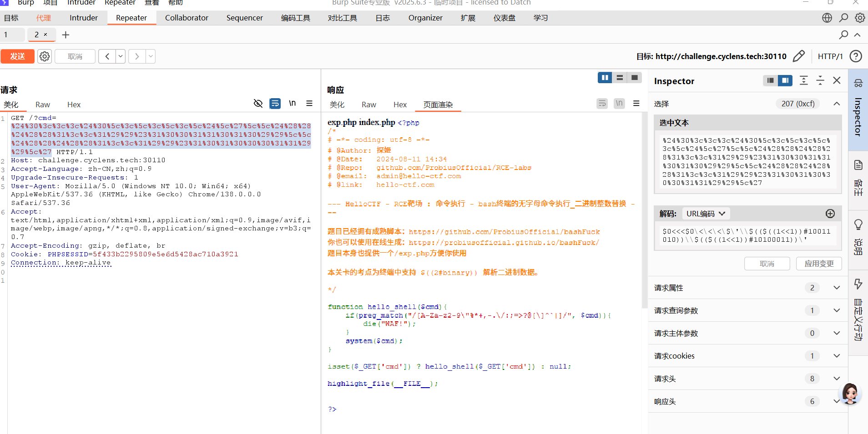Search Repeater tabs with magnifier icon

tap(844, 35)
